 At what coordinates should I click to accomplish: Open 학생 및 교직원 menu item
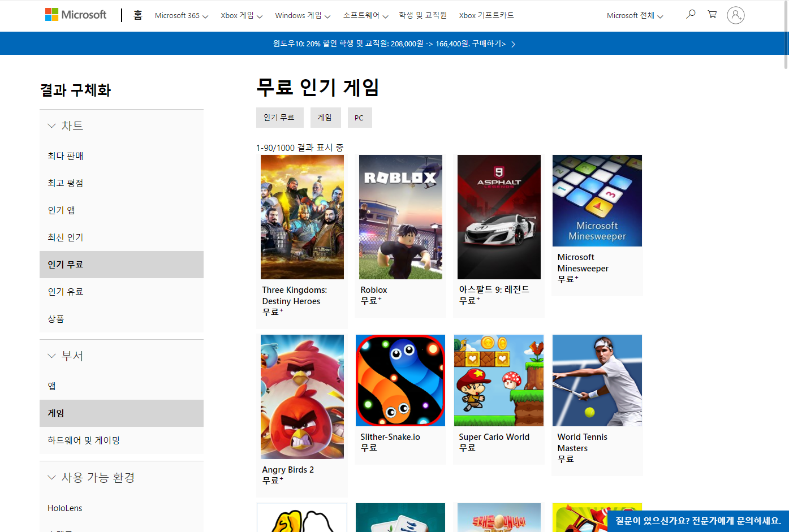coord(422,15)
